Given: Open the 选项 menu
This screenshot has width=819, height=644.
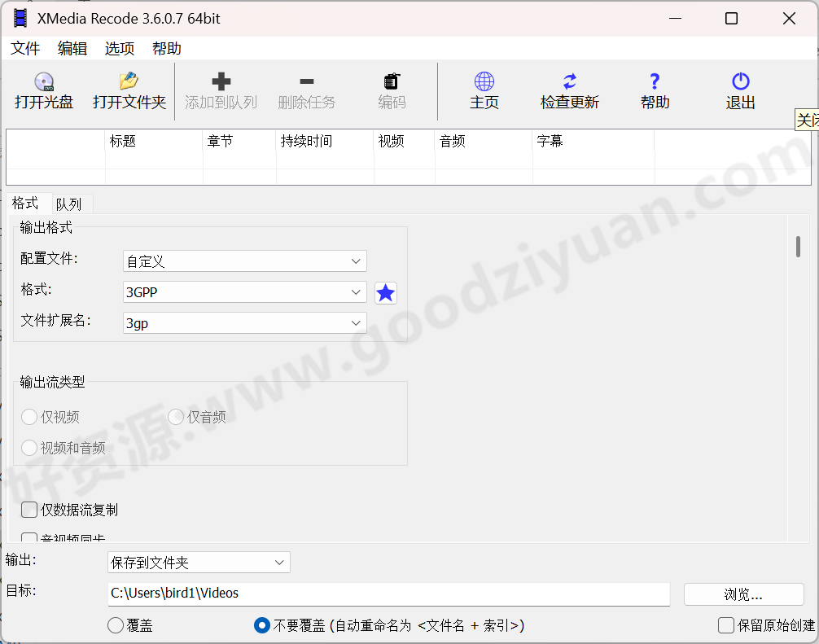Looking at the screenshot, I should tap(119, 48).
